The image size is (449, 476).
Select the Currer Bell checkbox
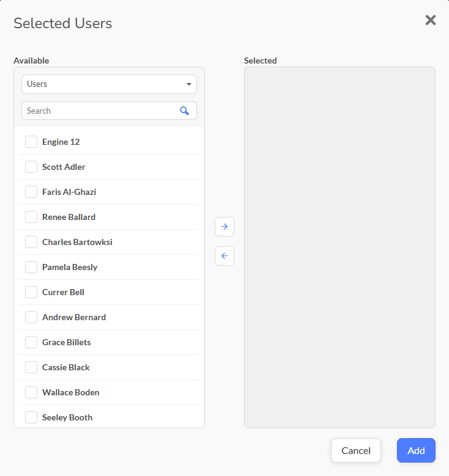coord(31,292)
